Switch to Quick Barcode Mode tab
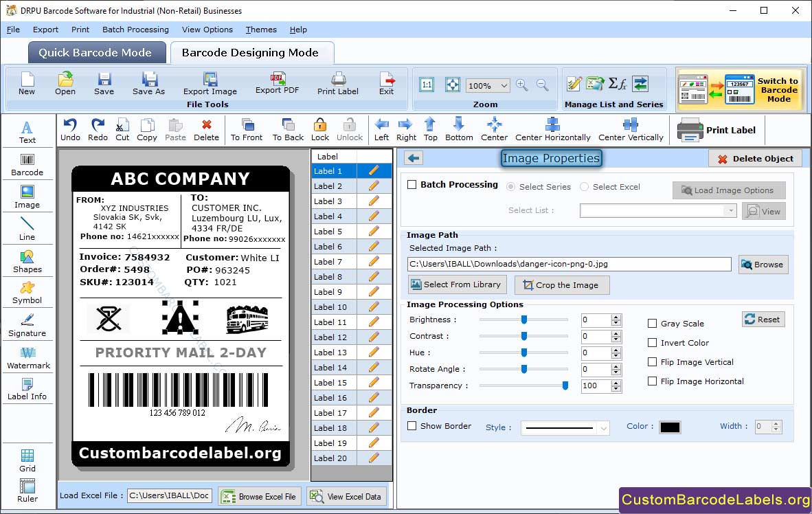 tap(95, 53)
